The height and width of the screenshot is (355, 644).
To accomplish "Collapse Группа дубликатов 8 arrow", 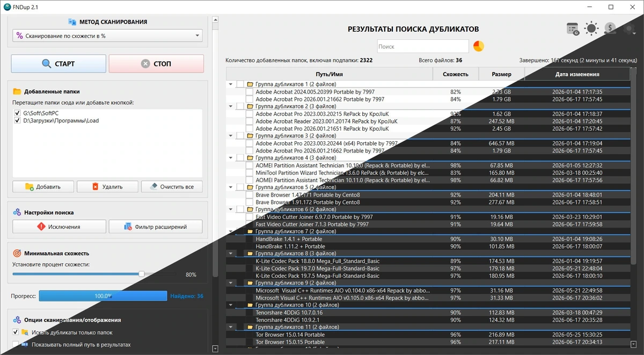I will point(231,253).
